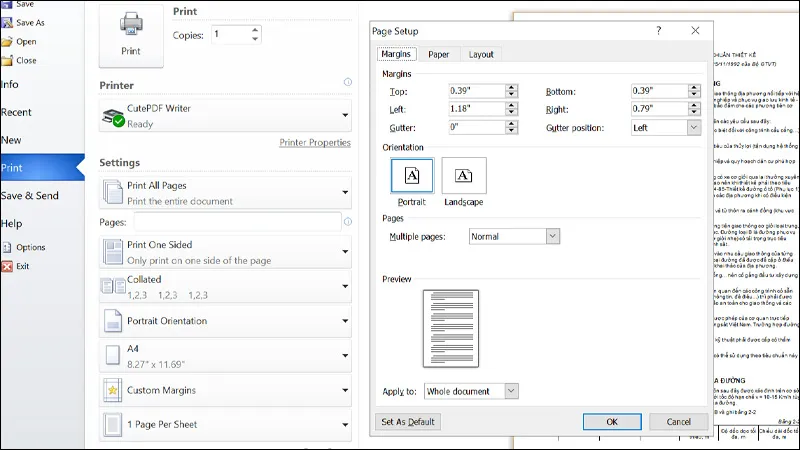Image resolution: width=800 pixels, height=450 pixels.
Task: Select Portrait orientation icon in Page Setup
Action: (412, 176)
